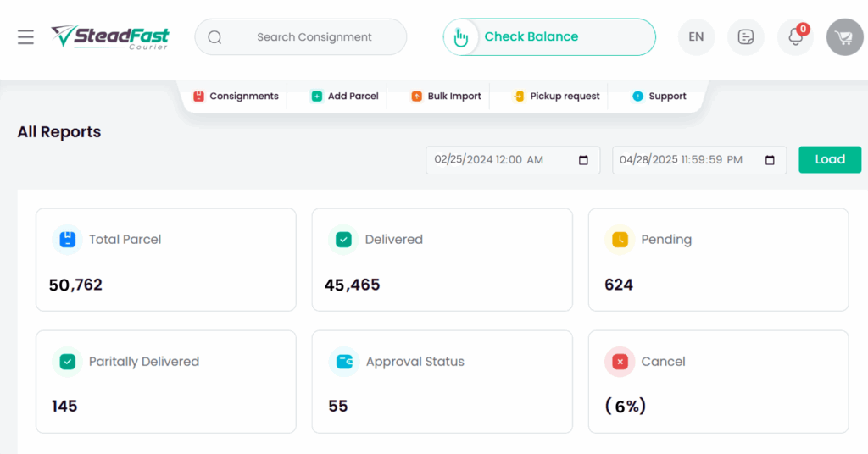Open the Consignments menu item
868x454 pixels.
(236, 97)
